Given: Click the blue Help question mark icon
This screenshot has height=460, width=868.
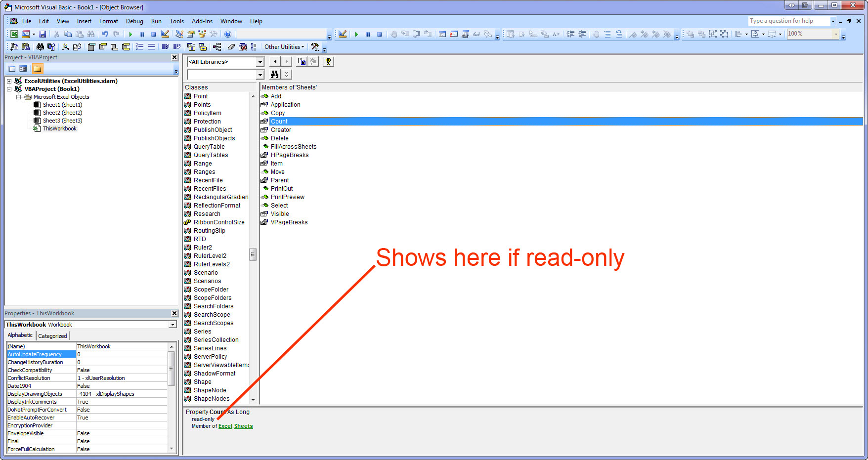Looking at the screenshot, I should (x=228, y=34).
